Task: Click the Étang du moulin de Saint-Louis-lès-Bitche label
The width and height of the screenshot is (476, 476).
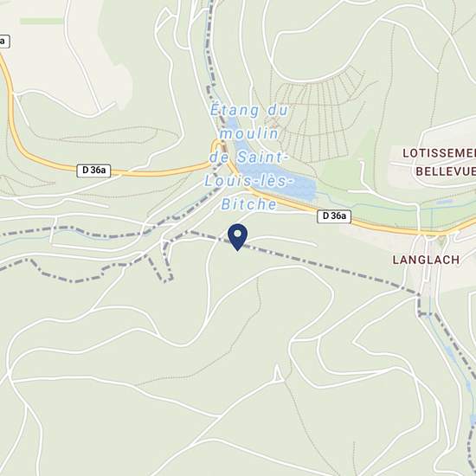Action: point(249,158)
